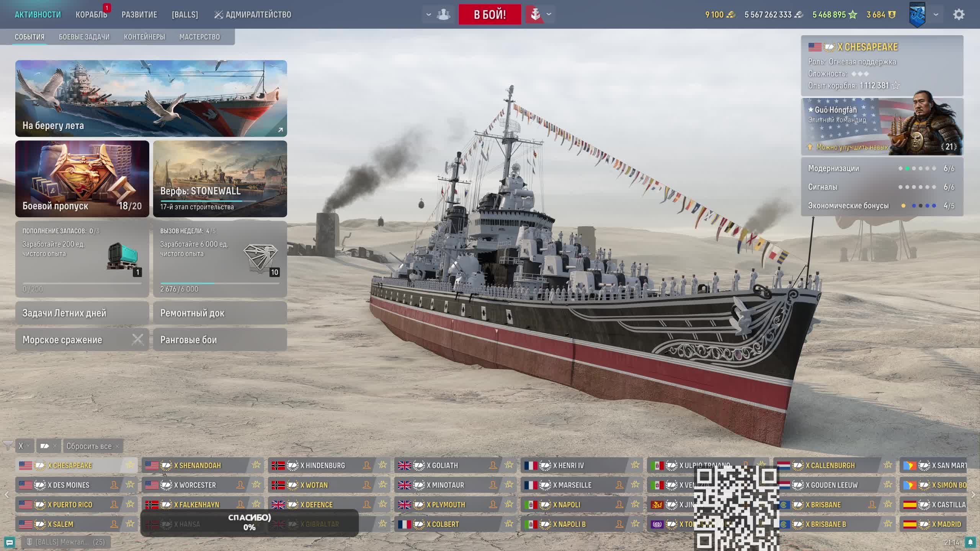The image size is (980, 551).
Task: Open the clan emblem profile icon
Action: tap(917, 15)
